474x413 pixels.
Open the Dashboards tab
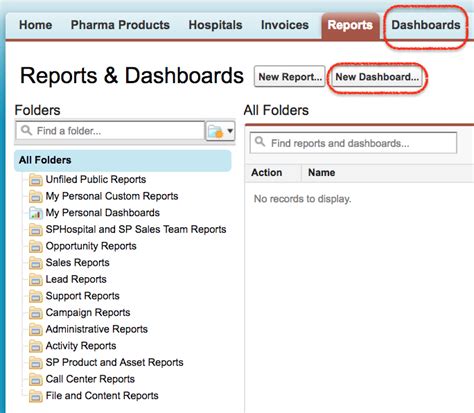click(426, 25)
